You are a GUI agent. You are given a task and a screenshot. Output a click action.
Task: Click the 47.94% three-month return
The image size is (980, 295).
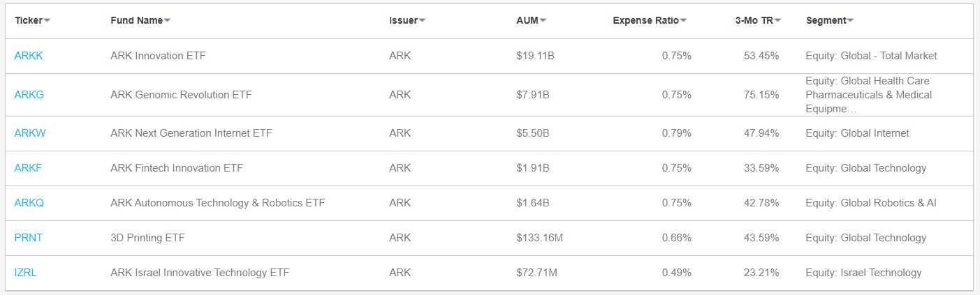pos(761,133)
